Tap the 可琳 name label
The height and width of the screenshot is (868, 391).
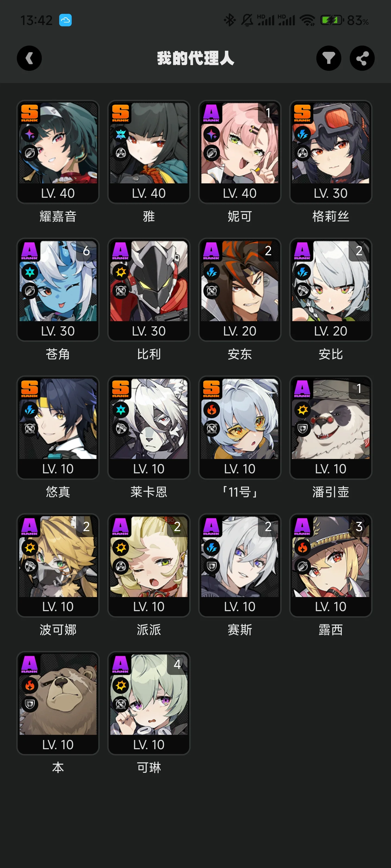(149, 768)
